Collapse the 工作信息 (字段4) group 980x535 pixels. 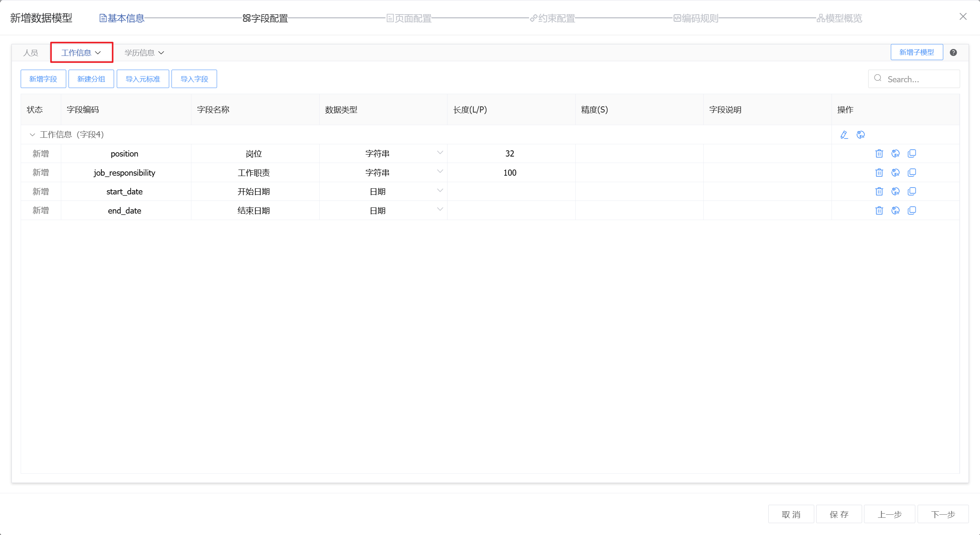coord(33,135)
